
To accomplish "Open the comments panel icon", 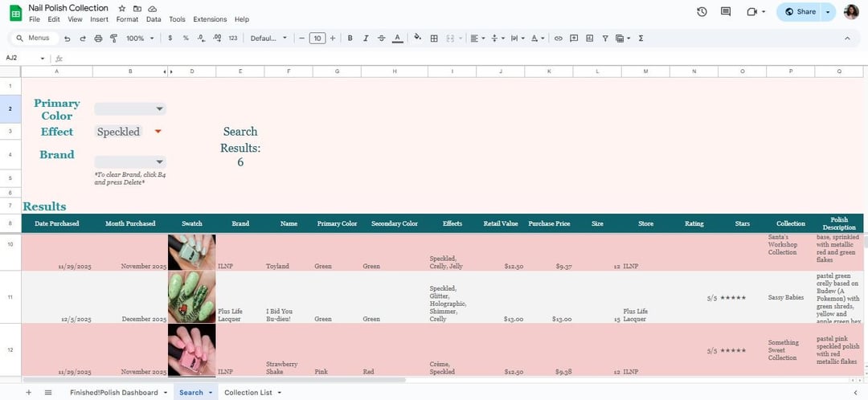I will tap(726, 12).
